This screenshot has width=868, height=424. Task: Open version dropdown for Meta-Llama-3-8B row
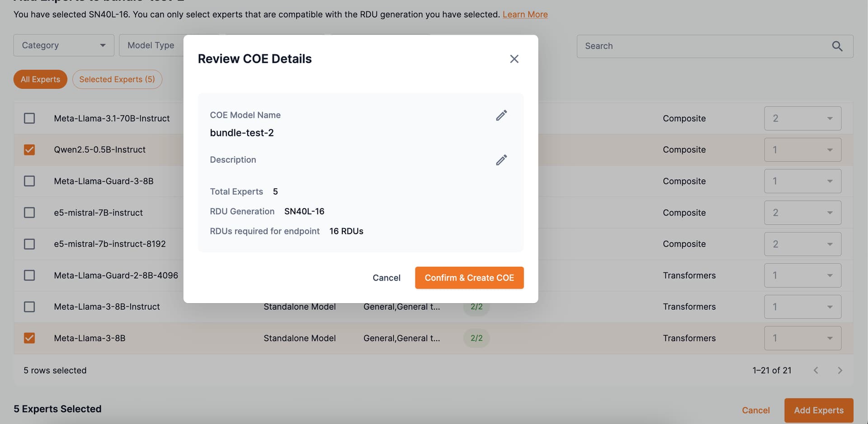802,338
